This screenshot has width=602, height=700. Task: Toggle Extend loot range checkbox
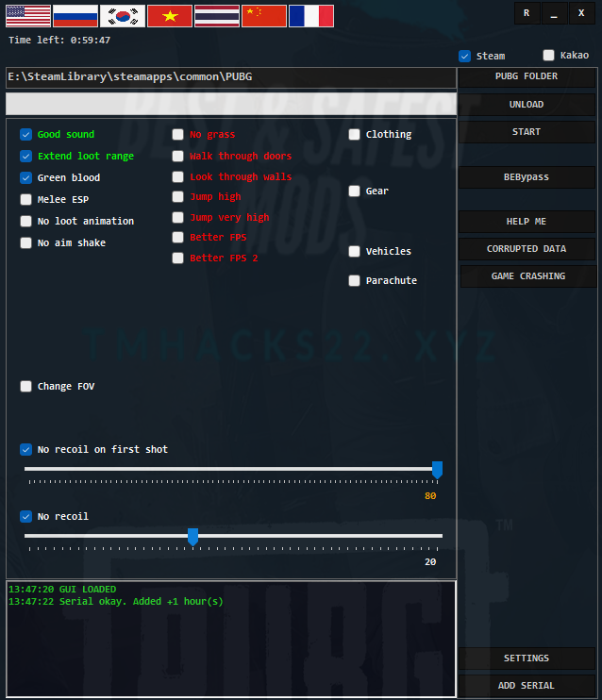click(25, 157)
